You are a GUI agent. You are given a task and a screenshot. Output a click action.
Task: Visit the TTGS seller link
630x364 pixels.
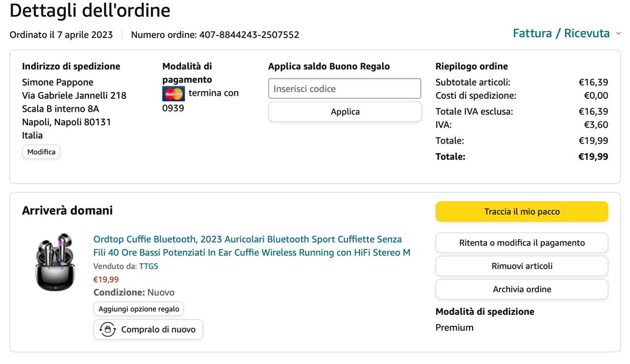149,266
